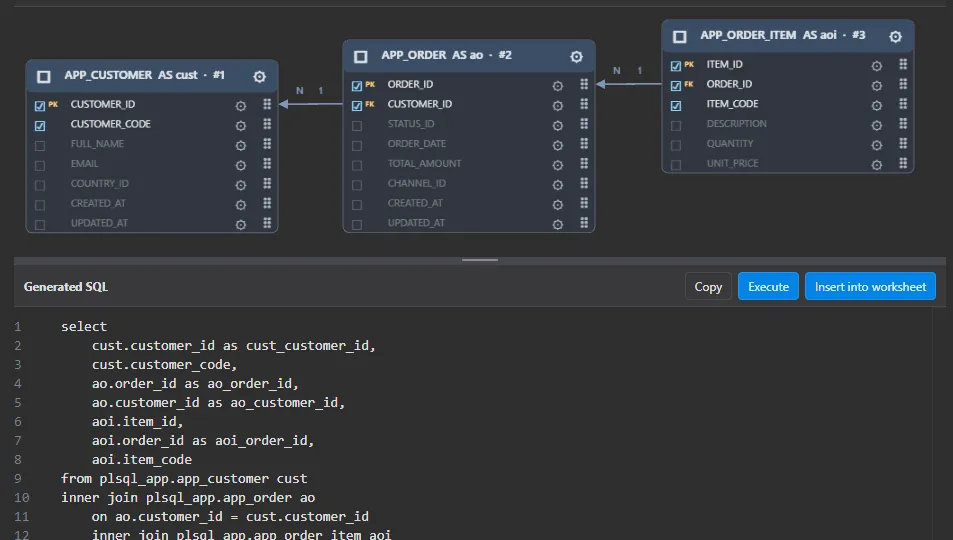Click drag handle of UNIT_PRICE row

coord(903,163)
